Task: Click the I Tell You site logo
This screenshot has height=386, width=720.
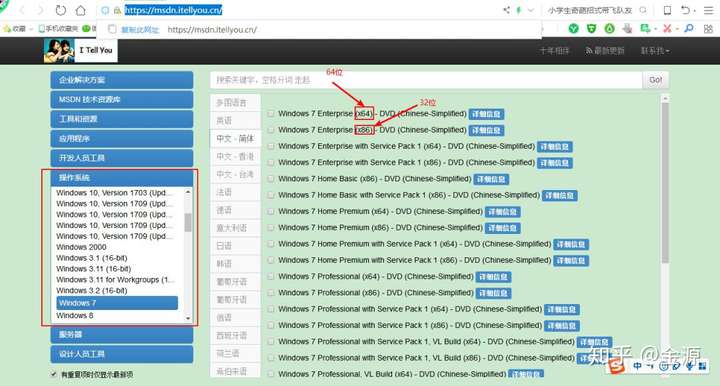Action: pyautogui.click(x=80, y=50)
